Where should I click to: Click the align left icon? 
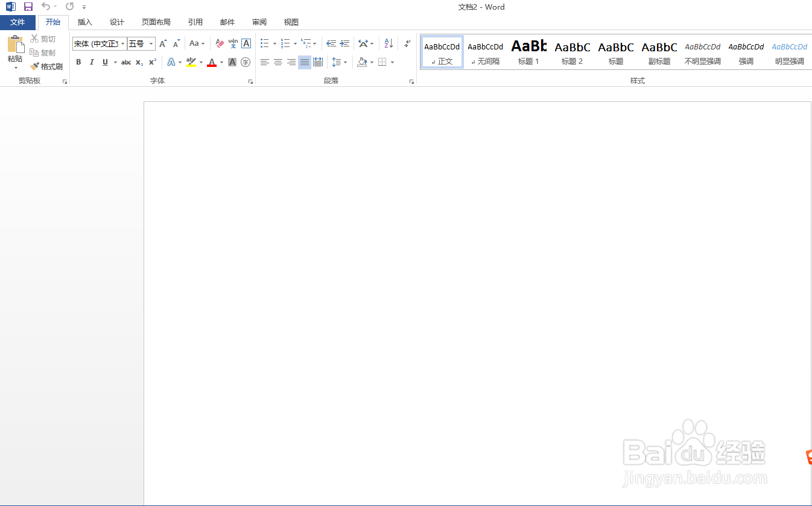coord(265,62)
